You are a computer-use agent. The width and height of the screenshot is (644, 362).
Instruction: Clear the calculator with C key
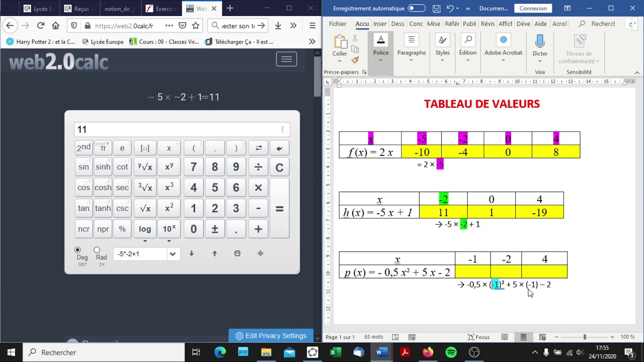pyautogui.click(x=279, y=167)
